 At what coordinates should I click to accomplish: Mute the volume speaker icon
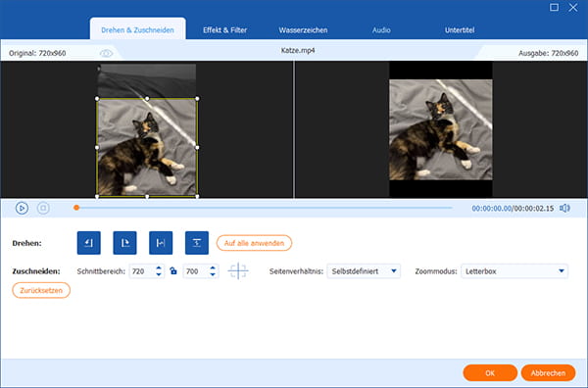point(564,208)
